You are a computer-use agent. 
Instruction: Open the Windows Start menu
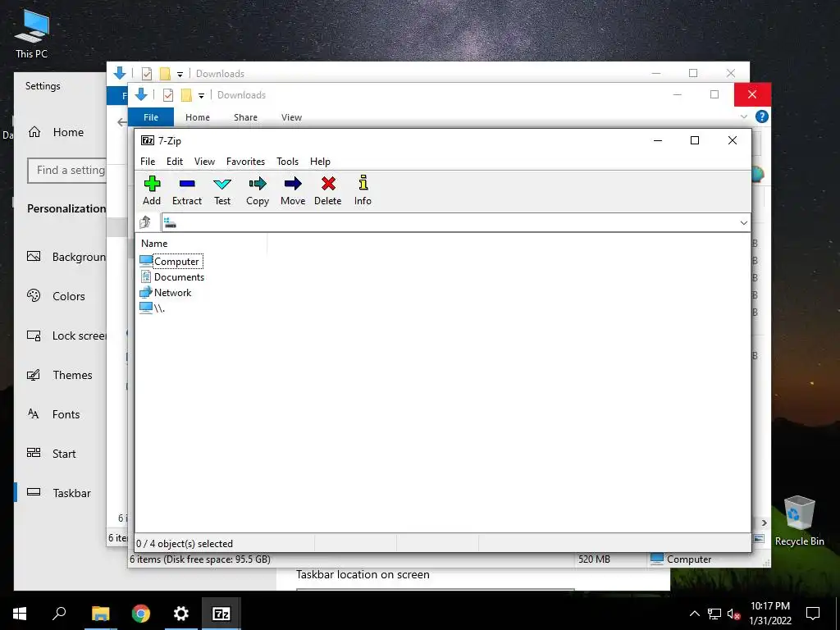pos(20,614)
